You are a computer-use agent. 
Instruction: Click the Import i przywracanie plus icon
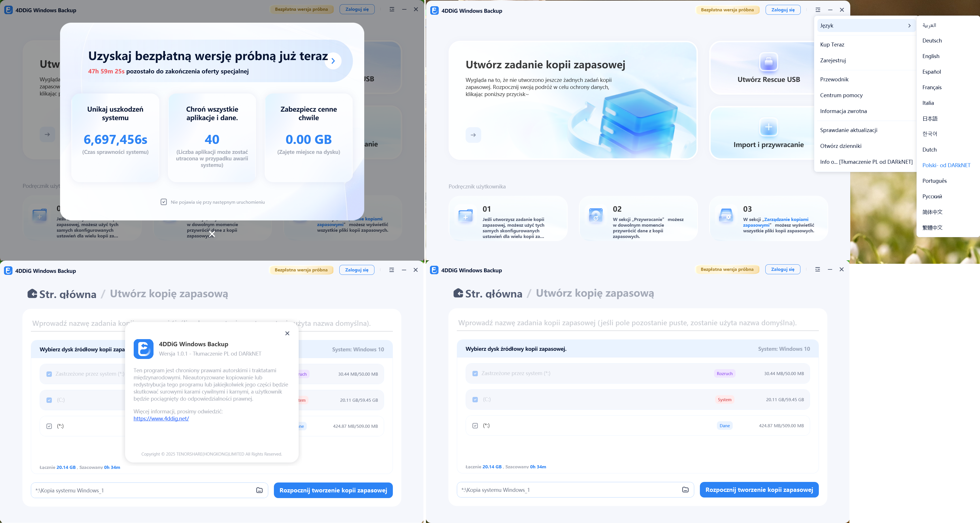point(768,127)
